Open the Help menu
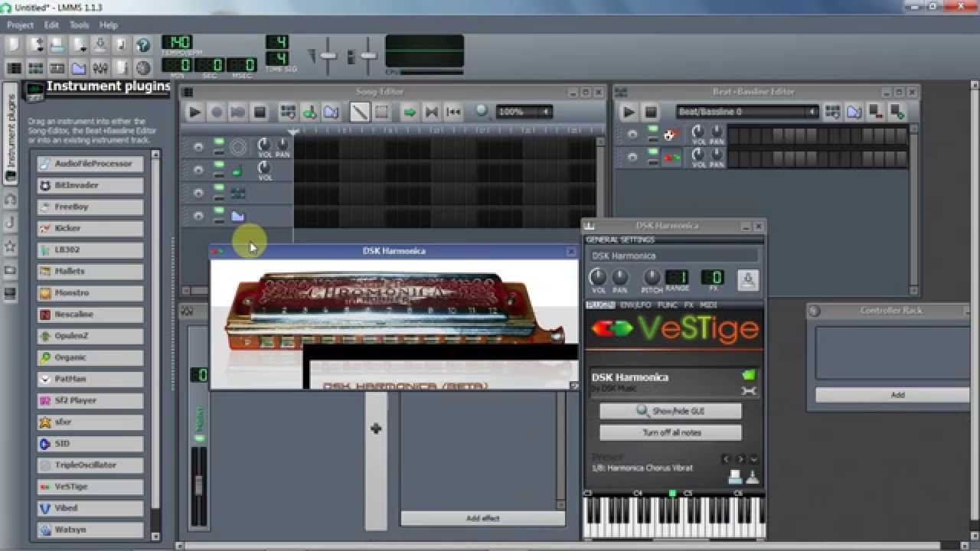This screenshot has height=551, width=980. coord(109,25)
